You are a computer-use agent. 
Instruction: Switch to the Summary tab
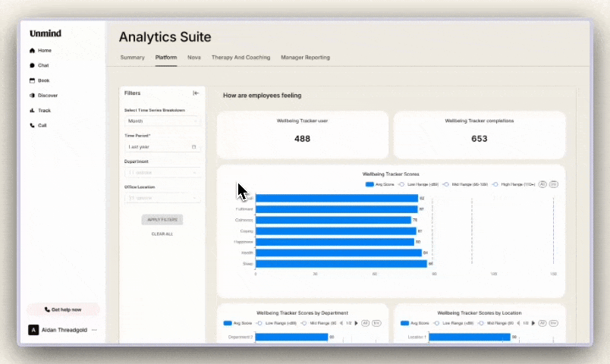tap(132, 58)
